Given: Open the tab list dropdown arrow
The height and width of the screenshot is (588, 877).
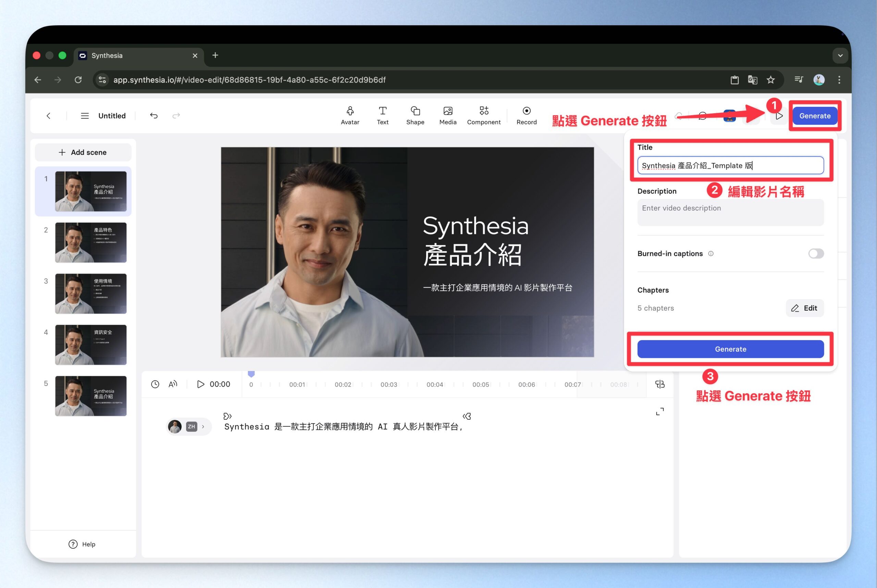Looking at the screenshot, I should pos(840,55).
